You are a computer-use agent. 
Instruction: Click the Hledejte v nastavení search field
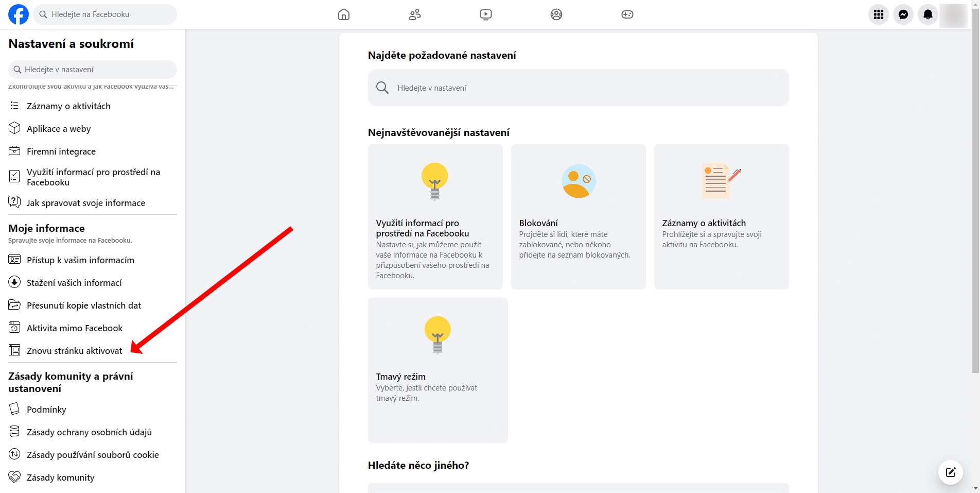(576, 88)
